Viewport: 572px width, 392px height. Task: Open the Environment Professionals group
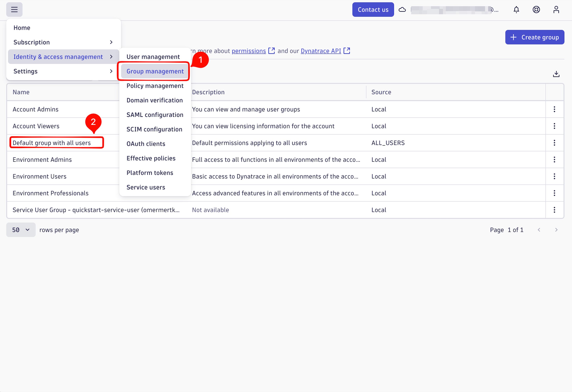(50, 193)
